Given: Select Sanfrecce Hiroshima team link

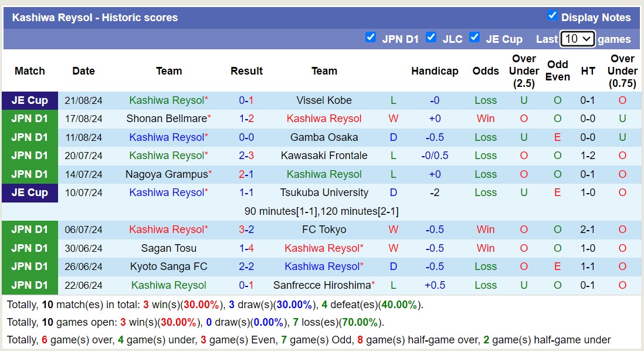Looking at the screenshot, I should [323, 285].
